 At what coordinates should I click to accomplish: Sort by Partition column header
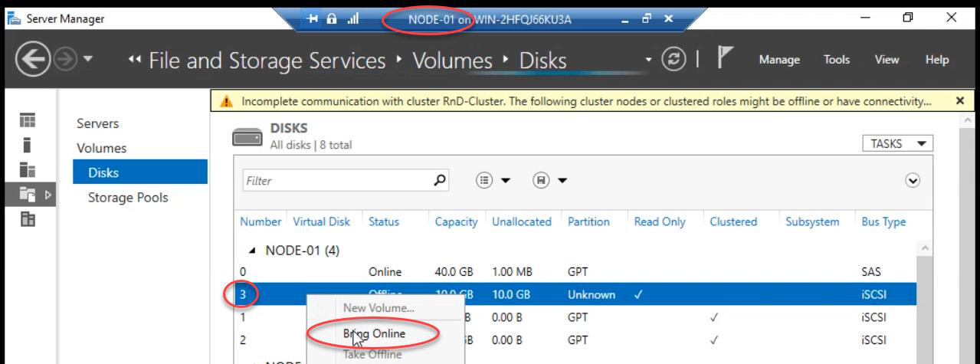pos(588,221)
